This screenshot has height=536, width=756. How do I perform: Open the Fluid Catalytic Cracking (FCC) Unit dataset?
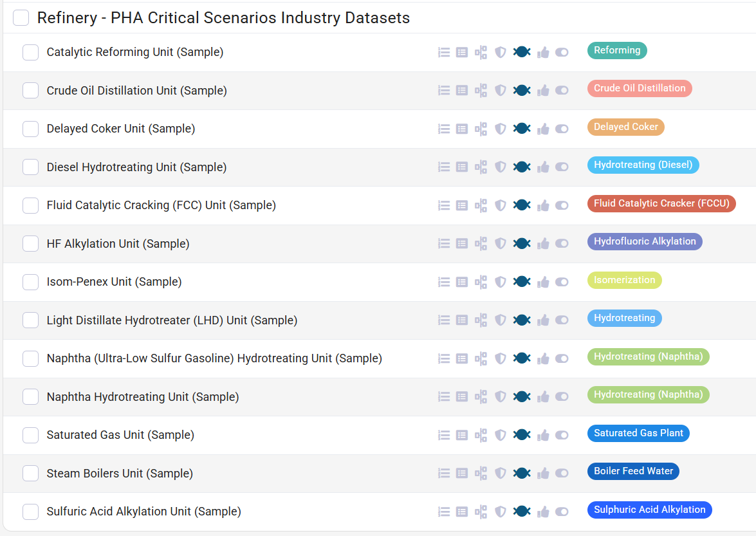coord(161,205)
